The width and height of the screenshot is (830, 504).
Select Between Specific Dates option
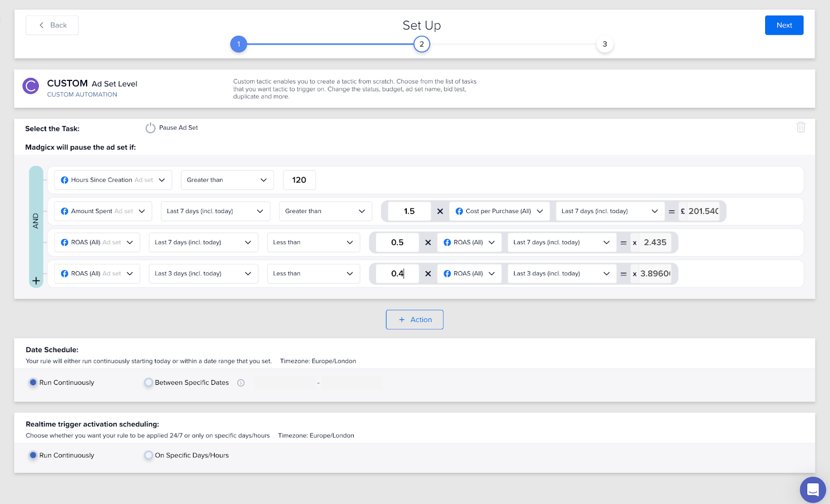148,383
